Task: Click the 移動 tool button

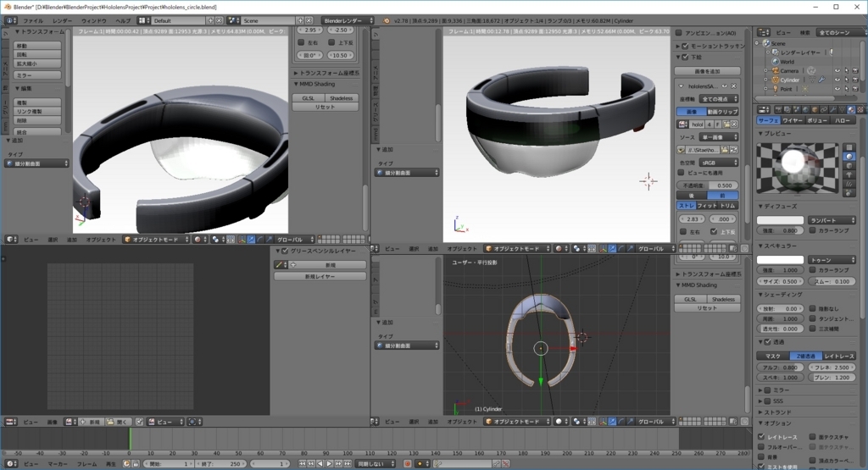Action: [37, 46]
